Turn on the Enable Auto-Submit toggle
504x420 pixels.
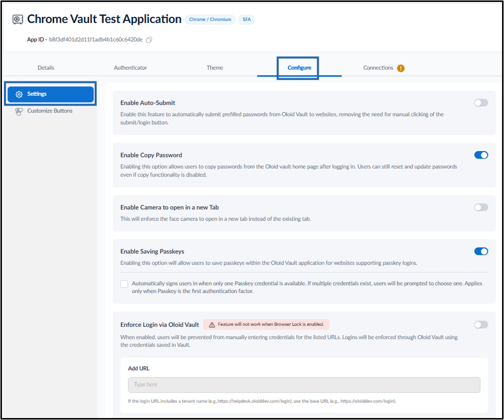point(481,103)
